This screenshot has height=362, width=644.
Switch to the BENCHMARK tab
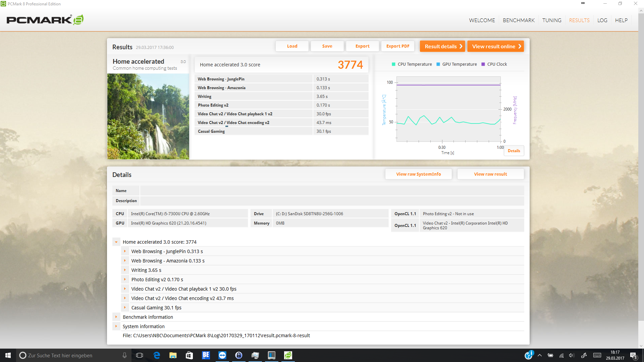tap(519, 20)
